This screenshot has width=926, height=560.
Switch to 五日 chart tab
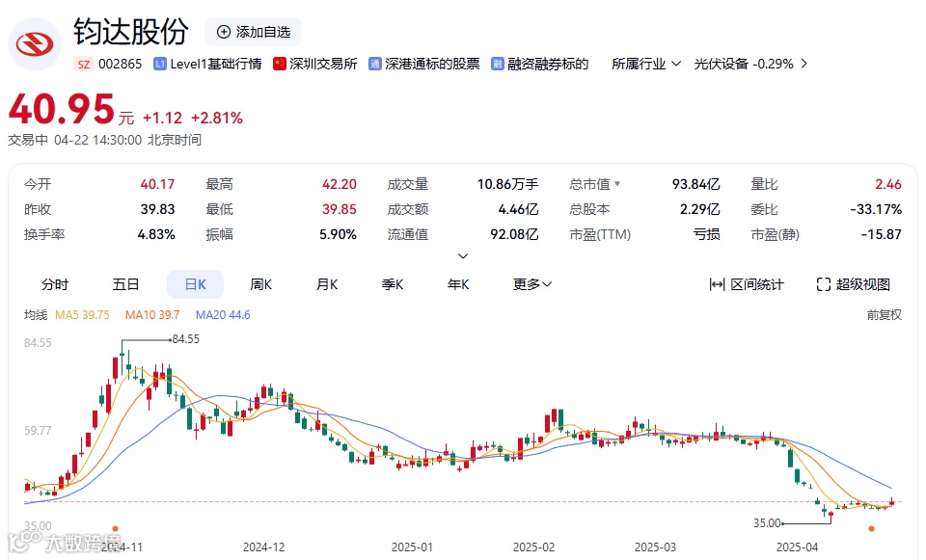(x=125, y=284)
